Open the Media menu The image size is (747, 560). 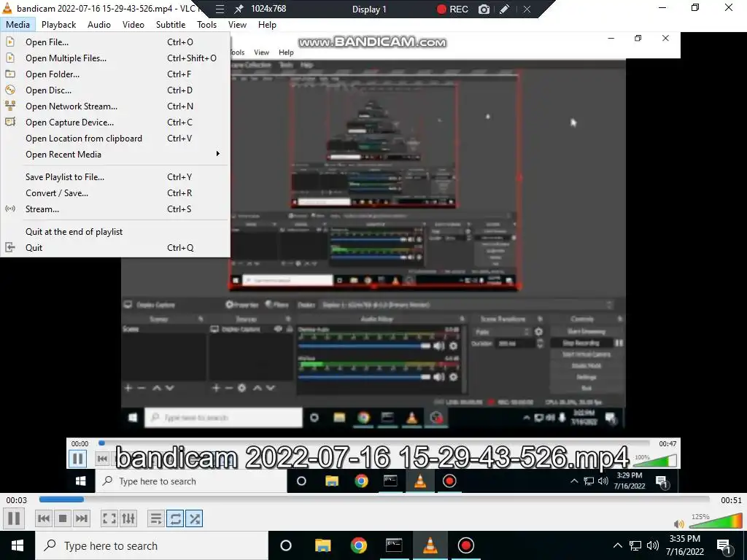pyautogui.click(x=18, y=25)
